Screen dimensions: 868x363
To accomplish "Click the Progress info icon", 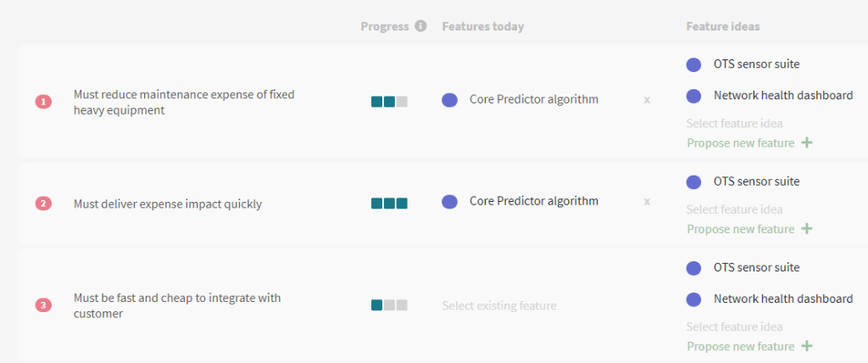I will point(420,26).
